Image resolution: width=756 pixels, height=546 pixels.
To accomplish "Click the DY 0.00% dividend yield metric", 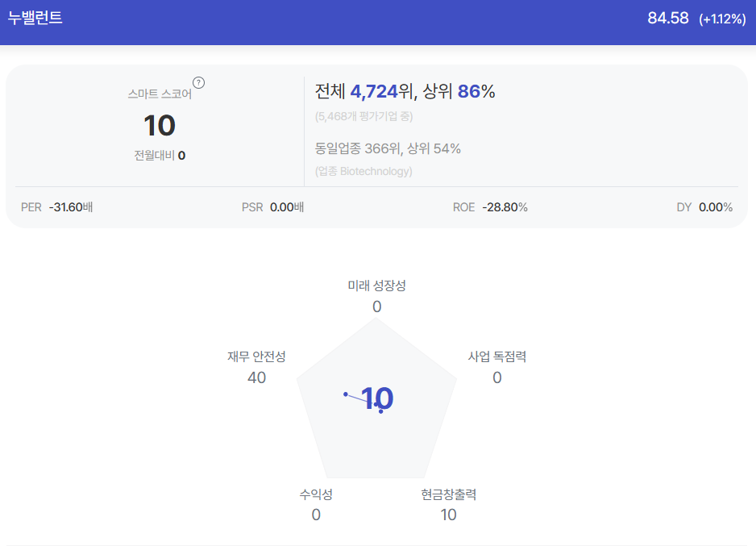I will pos(704,207).
